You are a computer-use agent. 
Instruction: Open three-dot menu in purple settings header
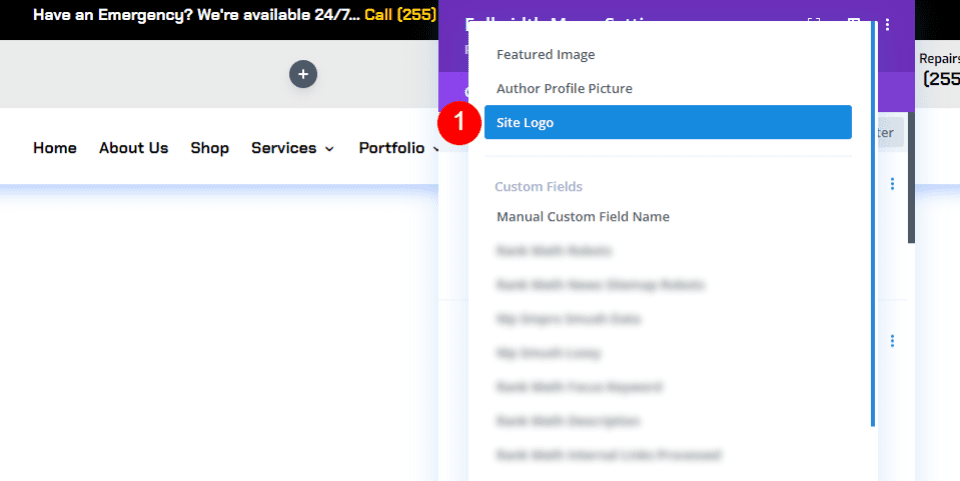click(888, 24)
